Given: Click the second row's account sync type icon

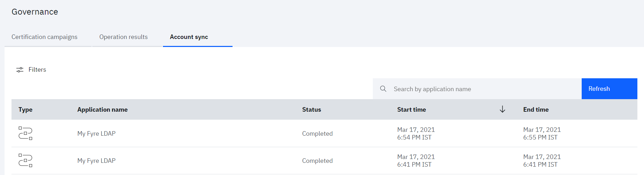Looking at the screenshot, I should pyautogui.click(x=25, y=160).
